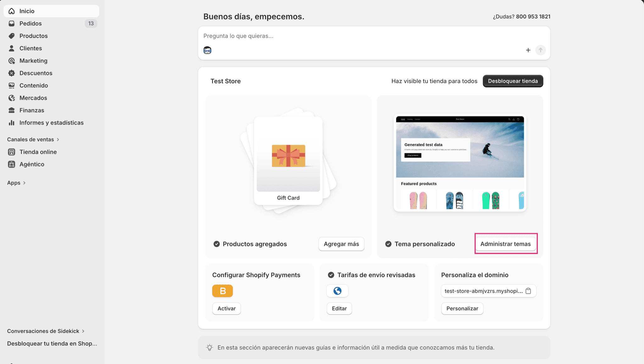Click the Clientes person icon

[x=12, y=48]
